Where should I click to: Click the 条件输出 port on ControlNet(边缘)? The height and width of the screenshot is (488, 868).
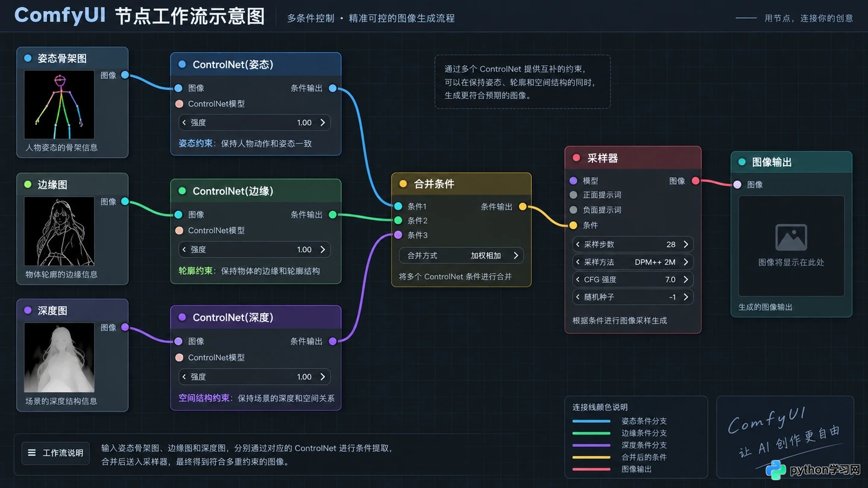pos(333,214)
